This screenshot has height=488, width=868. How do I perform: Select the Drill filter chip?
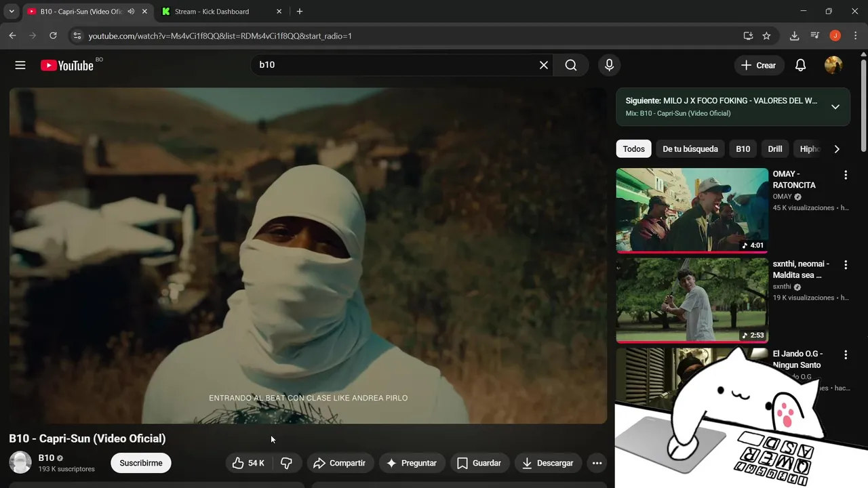tap(775, 149)
